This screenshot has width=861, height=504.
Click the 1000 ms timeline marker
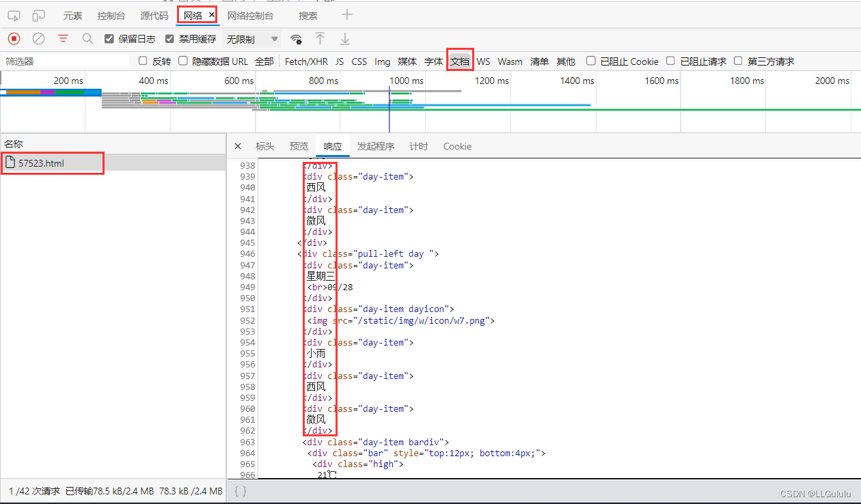pos(407,81)
